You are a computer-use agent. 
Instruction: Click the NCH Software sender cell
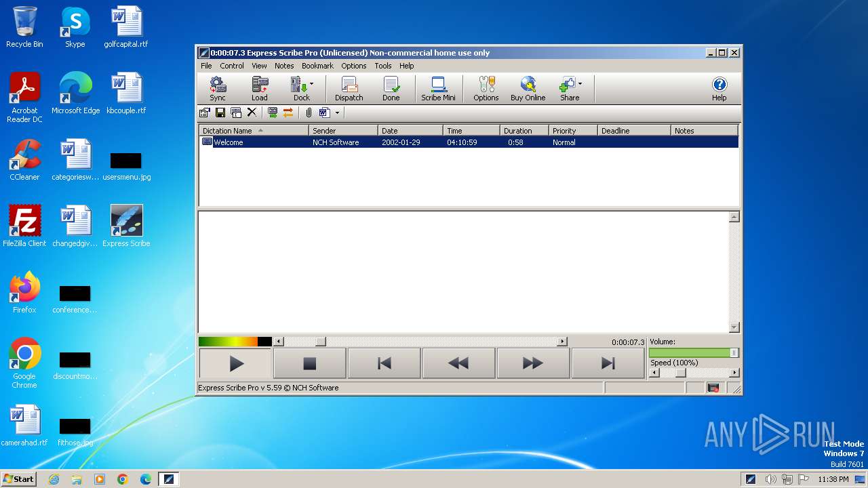click(336, 142)
